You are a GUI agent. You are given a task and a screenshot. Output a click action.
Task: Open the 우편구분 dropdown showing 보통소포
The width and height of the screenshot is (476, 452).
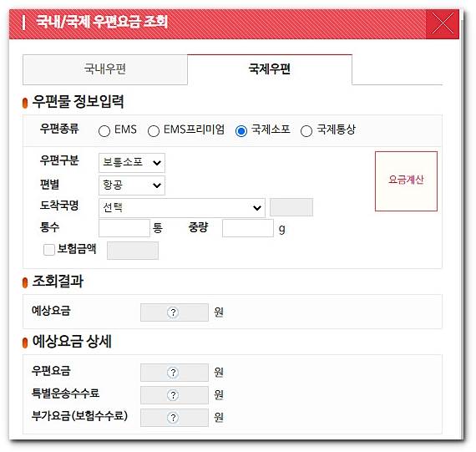point(132,163)
